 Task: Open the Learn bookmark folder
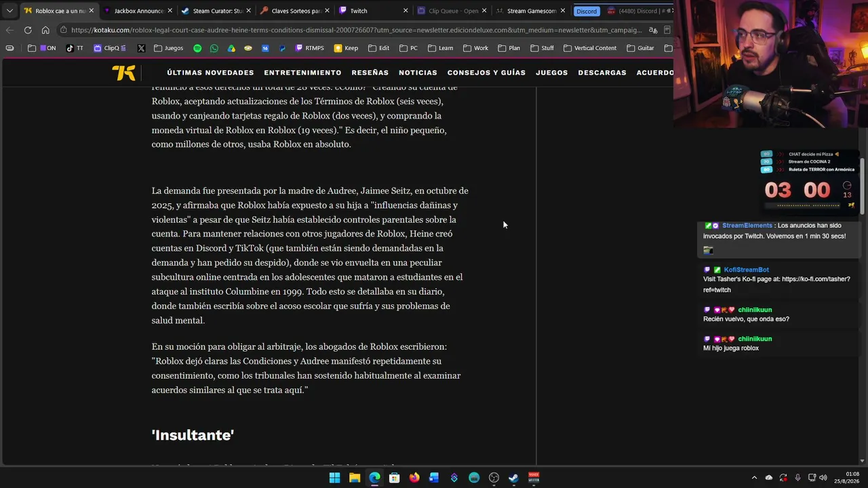click(440, 48)
